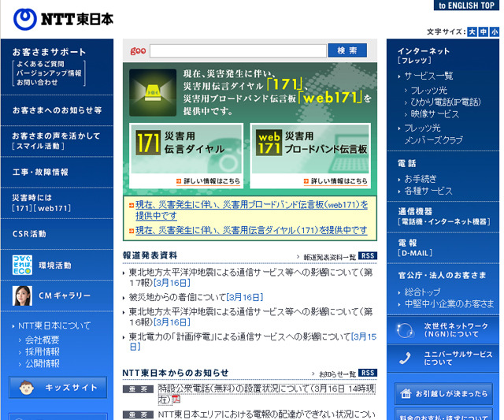Open 報道発表資料一覧 link
The width and height of the screenshot is (504, 420).
[329, 257]
